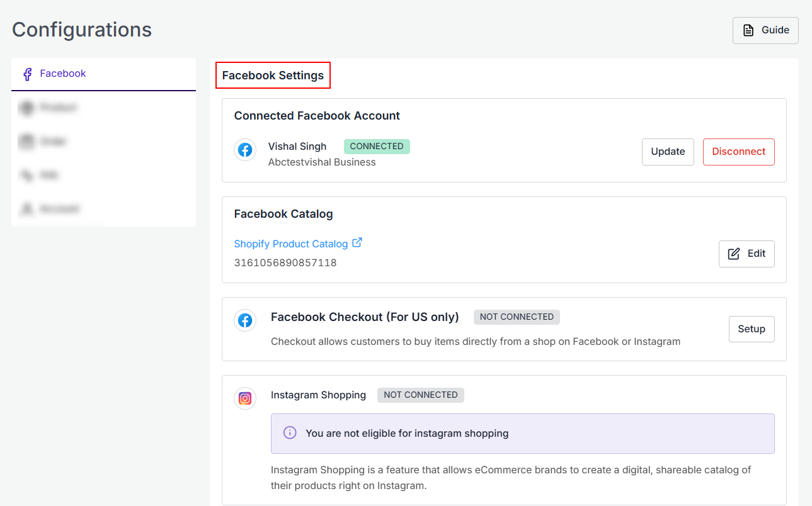The width and height of the screenshot is (812, 506).
Task: Click the document icon in the Guide button
Action: tap(748, 30)
